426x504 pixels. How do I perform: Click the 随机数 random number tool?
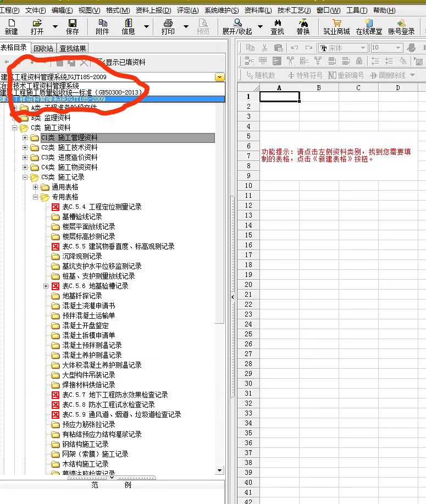261,75
